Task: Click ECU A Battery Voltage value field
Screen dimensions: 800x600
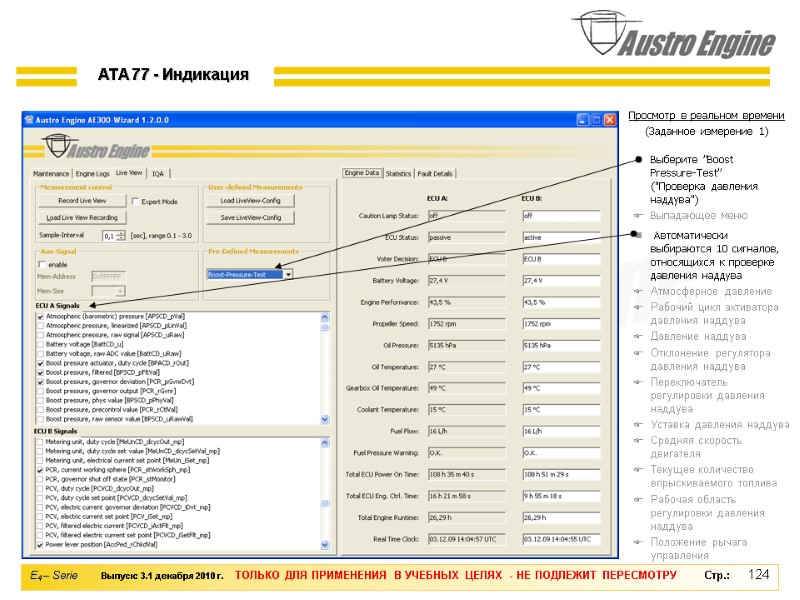Action: (467, 281)
